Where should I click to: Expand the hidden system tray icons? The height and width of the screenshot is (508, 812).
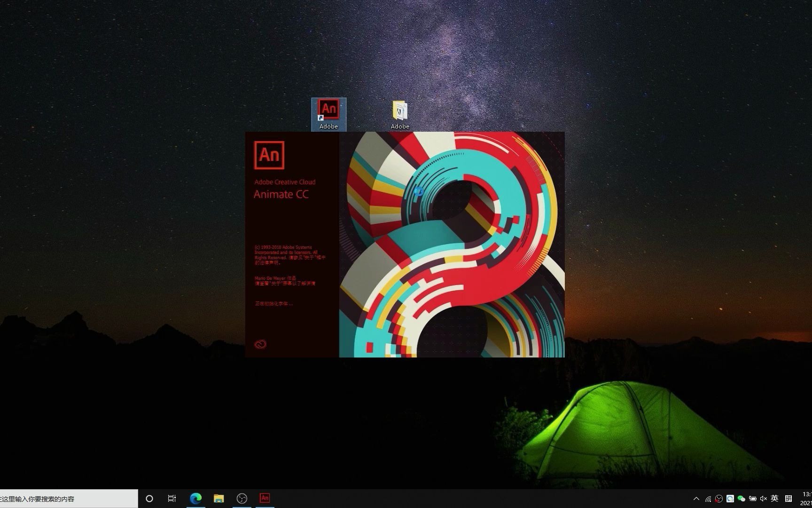coord(696,499)
